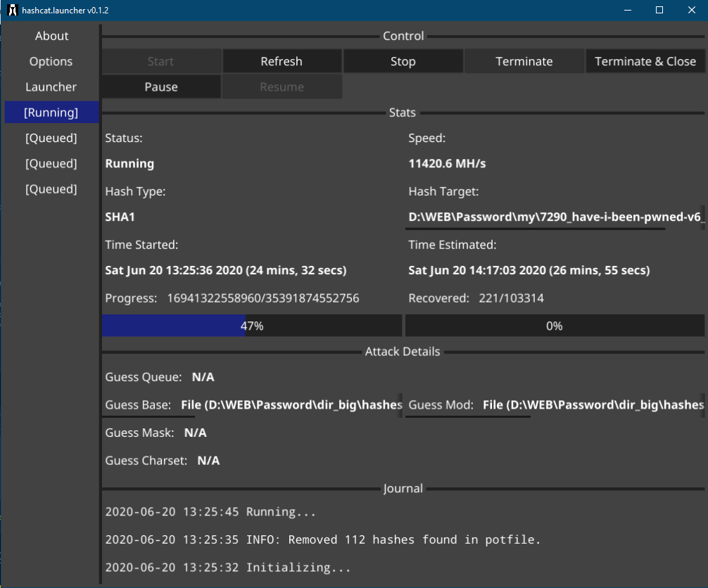The width and height of the screenshot is (708, 588).
Task: Click journal entry about removed 112 hashes
Action: click(323, 539)
